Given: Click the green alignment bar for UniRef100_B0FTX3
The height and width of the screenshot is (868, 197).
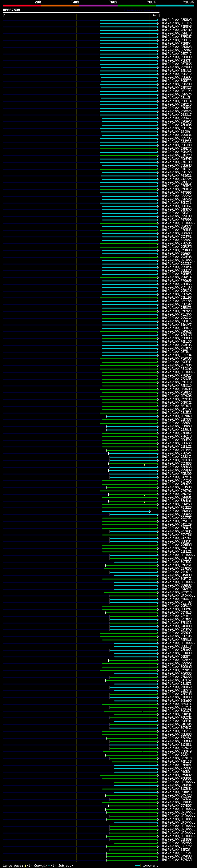Looking at the screenshot, I should tap(130, 579).
